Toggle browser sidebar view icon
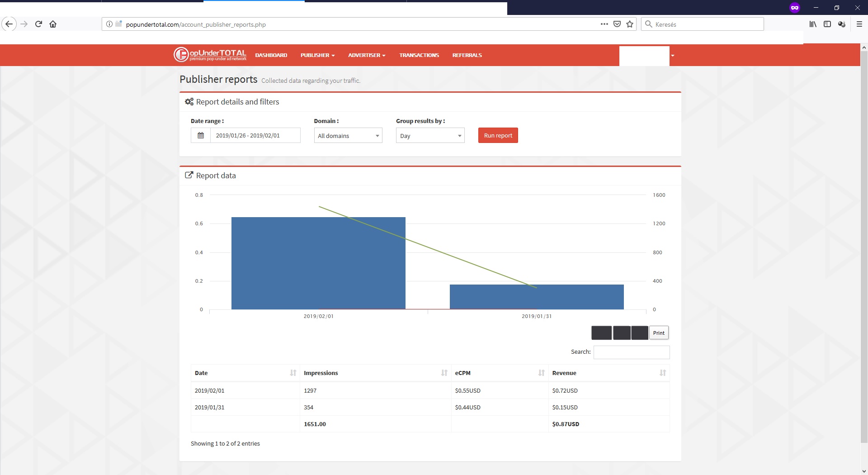The image size is (868, 475). pyautogui.click(x=827, y=24)
